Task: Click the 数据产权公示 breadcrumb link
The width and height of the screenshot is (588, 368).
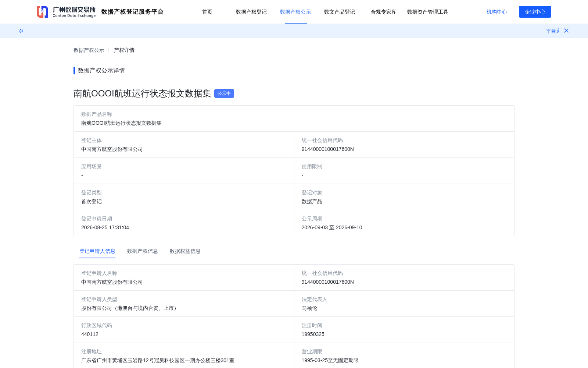Action: click(89, 50)
